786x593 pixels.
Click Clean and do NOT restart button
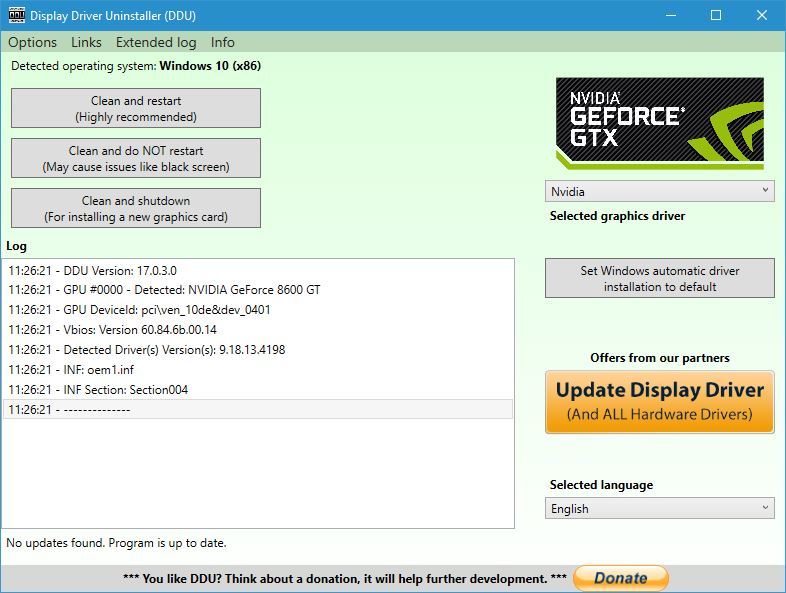coord(136,158)
